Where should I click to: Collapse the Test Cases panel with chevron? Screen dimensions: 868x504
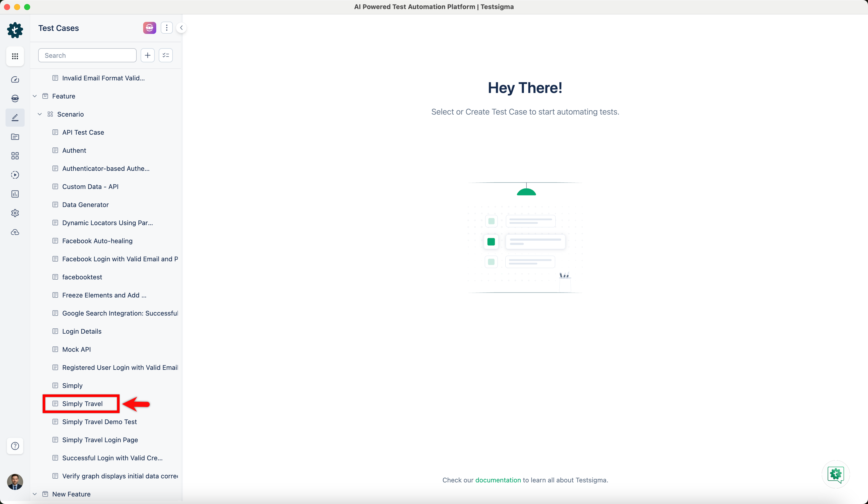[182, 28]
